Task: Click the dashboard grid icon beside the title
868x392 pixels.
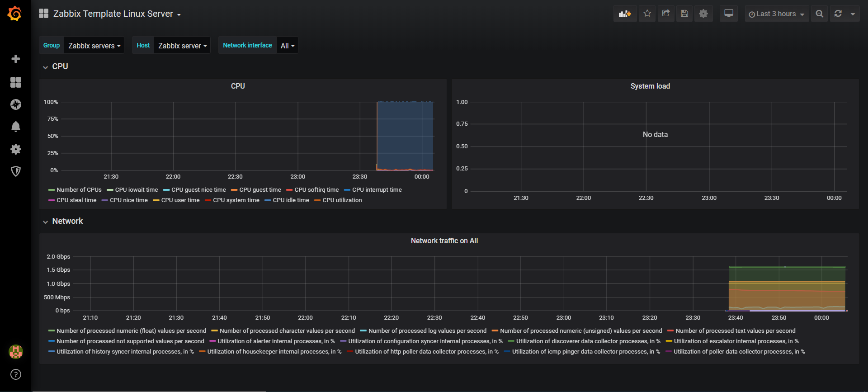Action: [43, 14]
